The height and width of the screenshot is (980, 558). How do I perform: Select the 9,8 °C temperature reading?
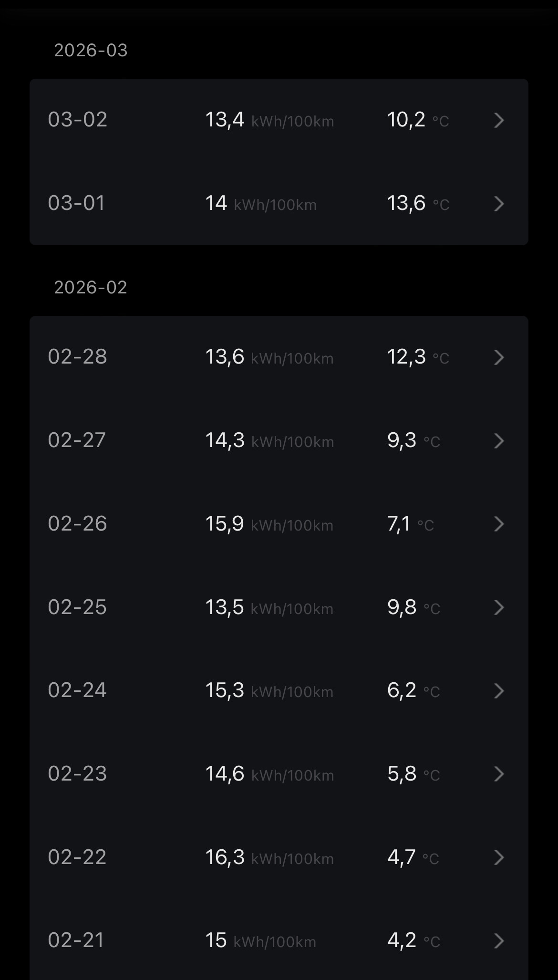[413, 607]
